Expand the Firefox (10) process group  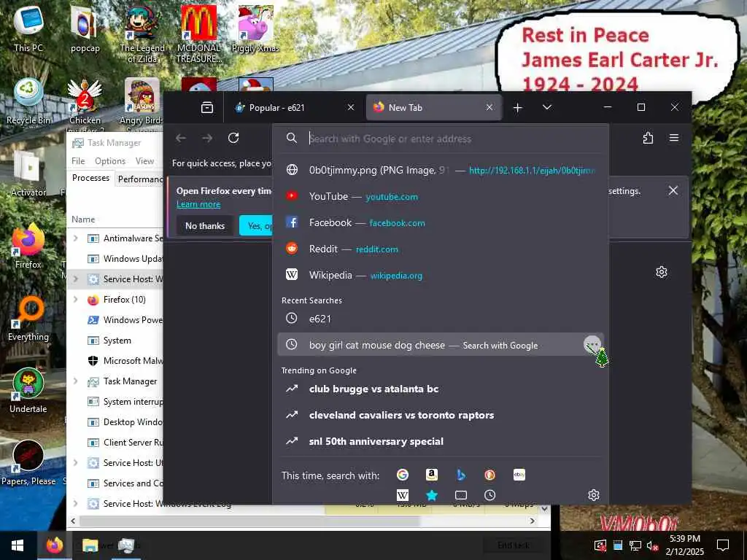tap(75, 299)
